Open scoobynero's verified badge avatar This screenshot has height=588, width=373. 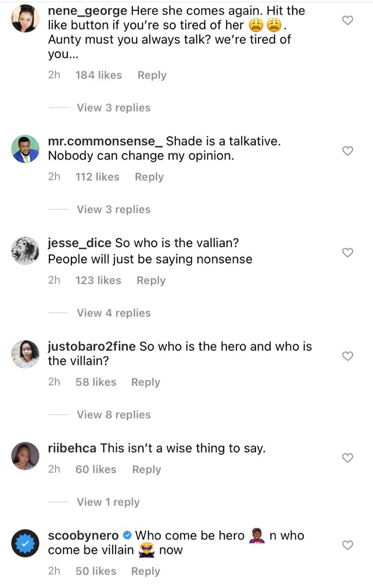click(x=25, y=543)
